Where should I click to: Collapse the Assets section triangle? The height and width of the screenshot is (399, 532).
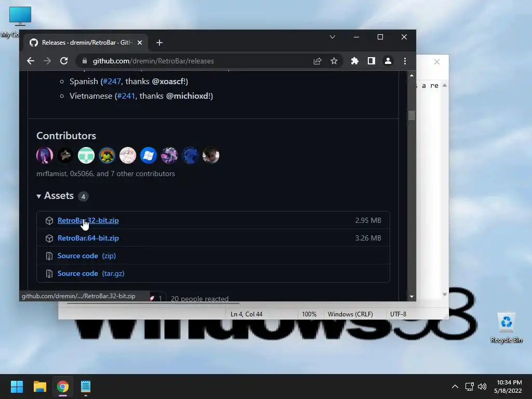[38, 196]
